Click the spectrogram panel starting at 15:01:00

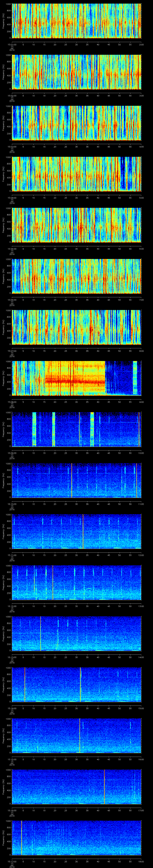(76, 21)
